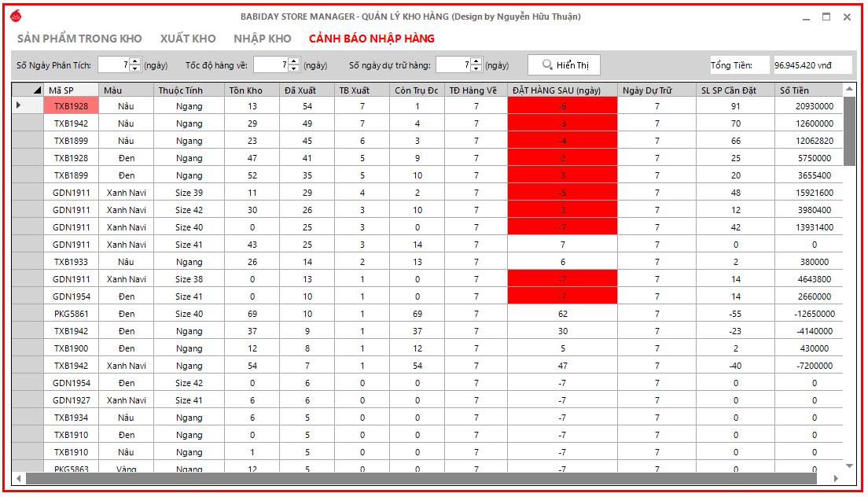This screenshot has height=497, width=868.
Task: Decrease Số Ngày Phân Tích with down arrow
Action: pyautogui.click(x=135, y=68)
